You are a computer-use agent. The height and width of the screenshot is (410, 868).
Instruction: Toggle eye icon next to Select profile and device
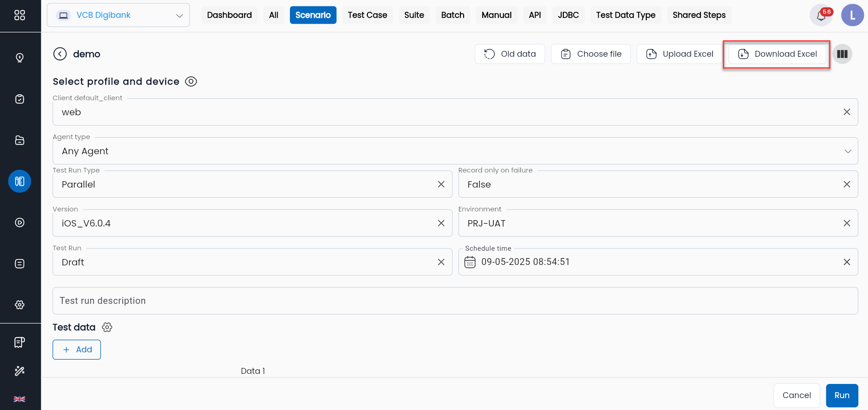pyautogui.click(x=191, y=81)
